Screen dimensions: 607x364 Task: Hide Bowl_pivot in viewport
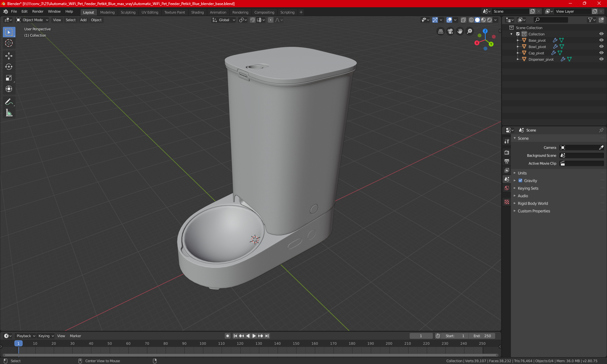(601, 46)
